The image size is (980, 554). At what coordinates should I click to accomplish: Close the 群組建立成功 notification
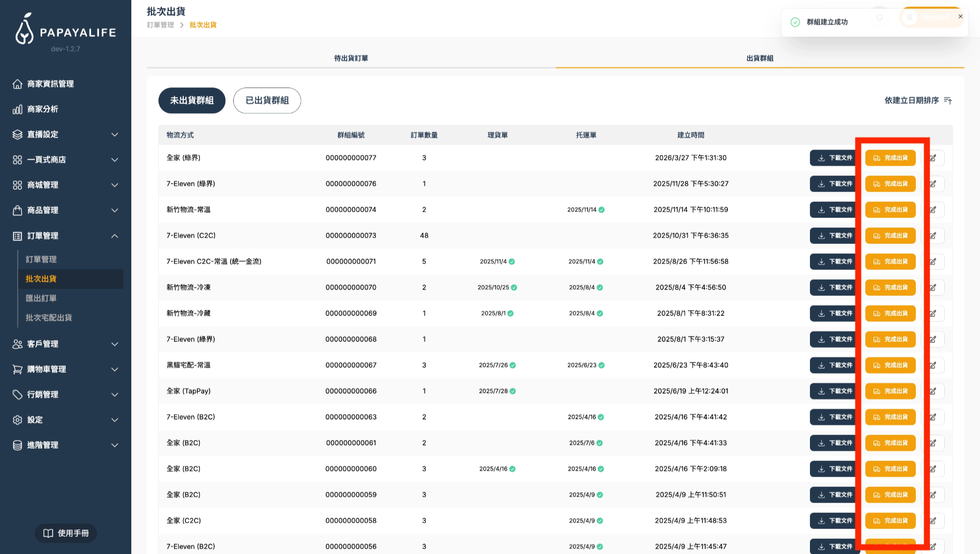[x=960, y=16]
